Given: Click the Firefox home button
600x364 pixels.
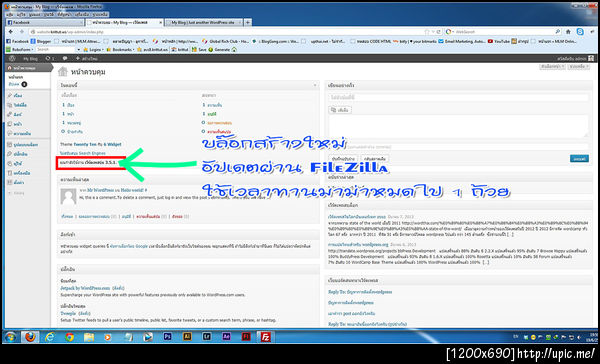Looking at the screenshot, I should pos(568,32).
